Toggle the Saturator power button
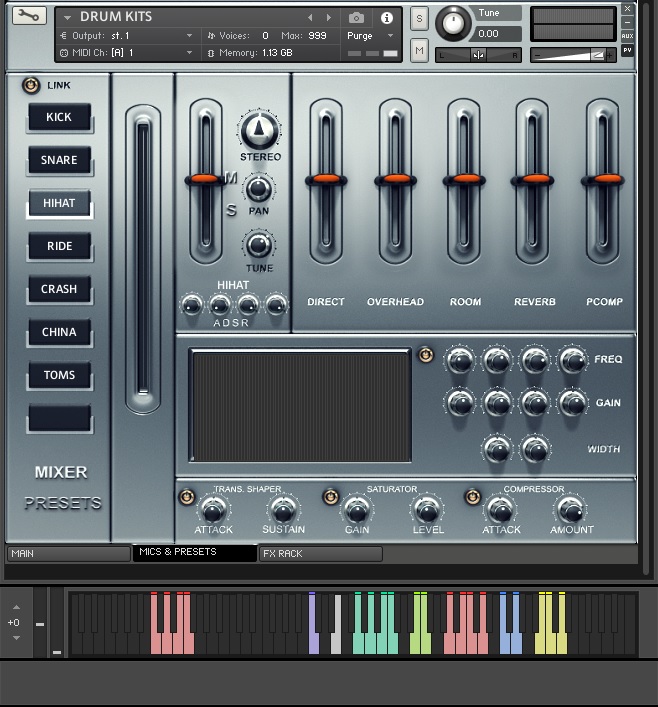 pos(331,497)
